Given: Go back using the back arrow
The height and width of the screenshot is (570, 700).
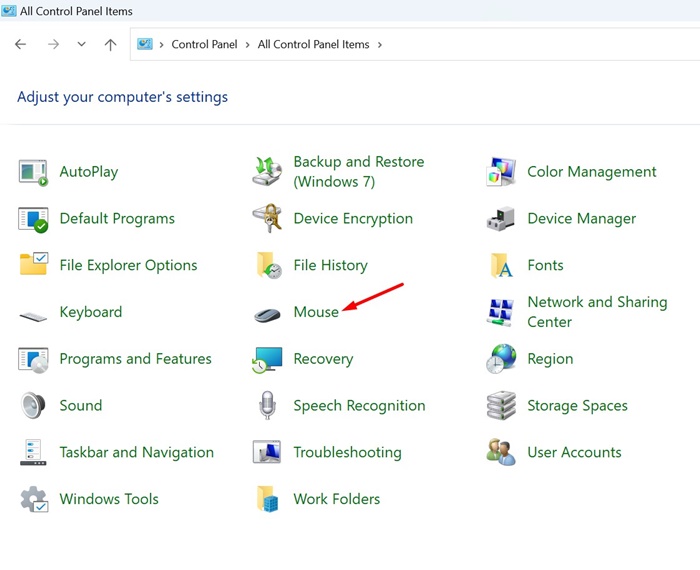Looking at the screenshot, I should pos(21,45).
